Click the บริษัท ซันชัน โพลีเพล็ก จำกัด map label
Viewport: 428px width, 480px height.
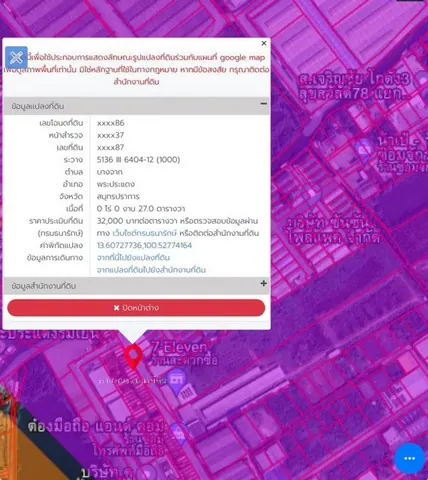coord(333,230)
